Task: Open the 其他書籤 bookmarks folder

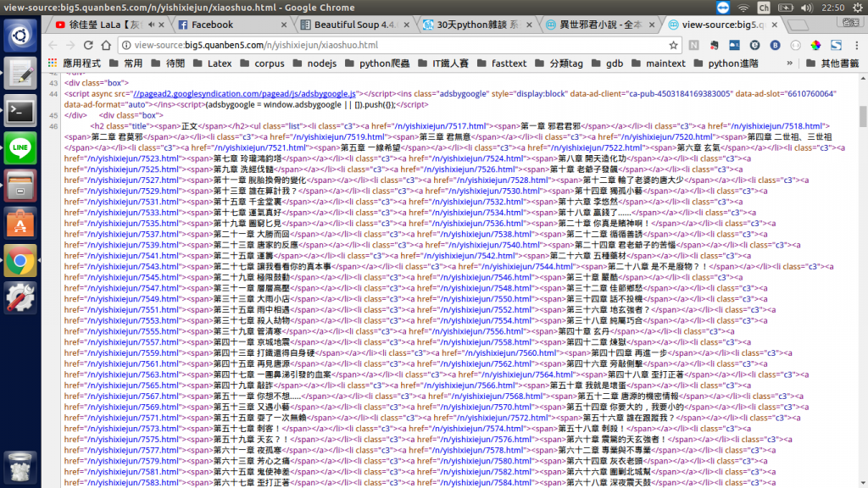Action: point(832,63)
